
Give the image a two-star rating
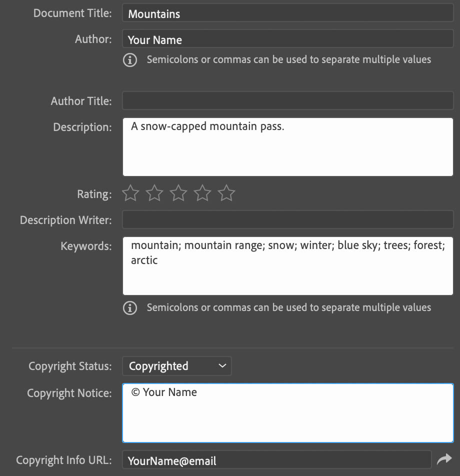[x=154, y=193]
